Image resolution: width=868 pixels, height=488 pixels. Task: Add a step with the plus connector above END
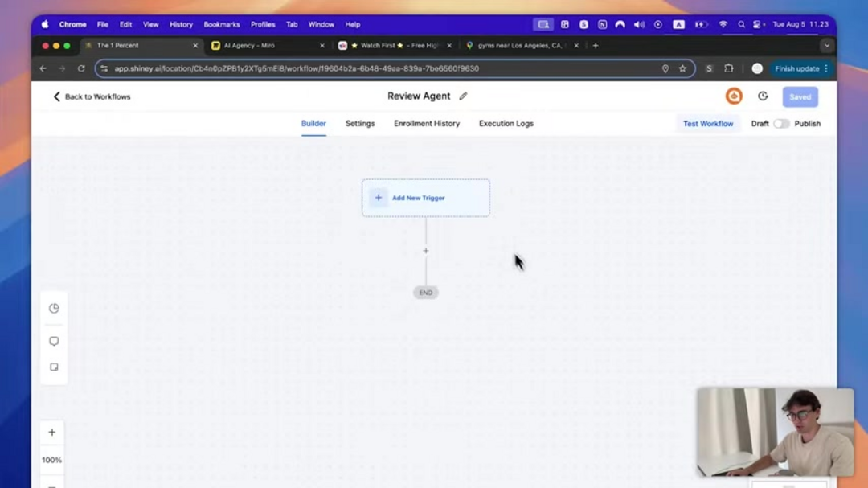click(426, 251)
